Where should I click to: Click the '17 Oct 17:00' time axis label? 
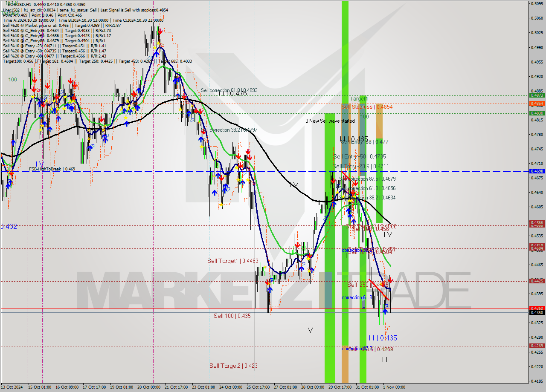94,387
